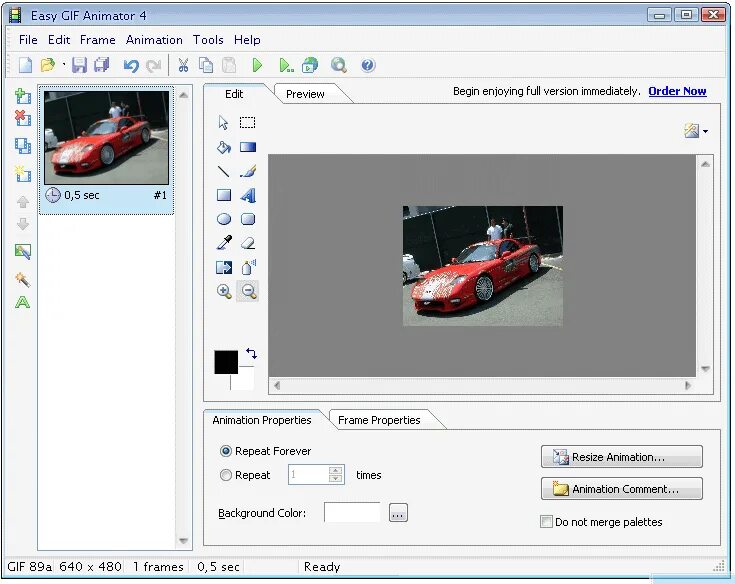The height and width of the screenshot is (584, 735).
Task: Select the Eraser tool
Action: (x=248, y=243)
